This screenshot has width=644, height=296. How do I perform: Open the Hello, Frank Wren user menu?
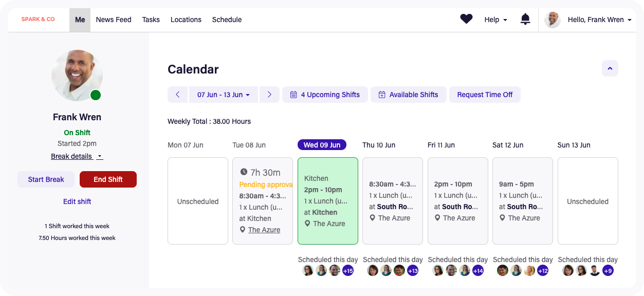pos(599,20)
